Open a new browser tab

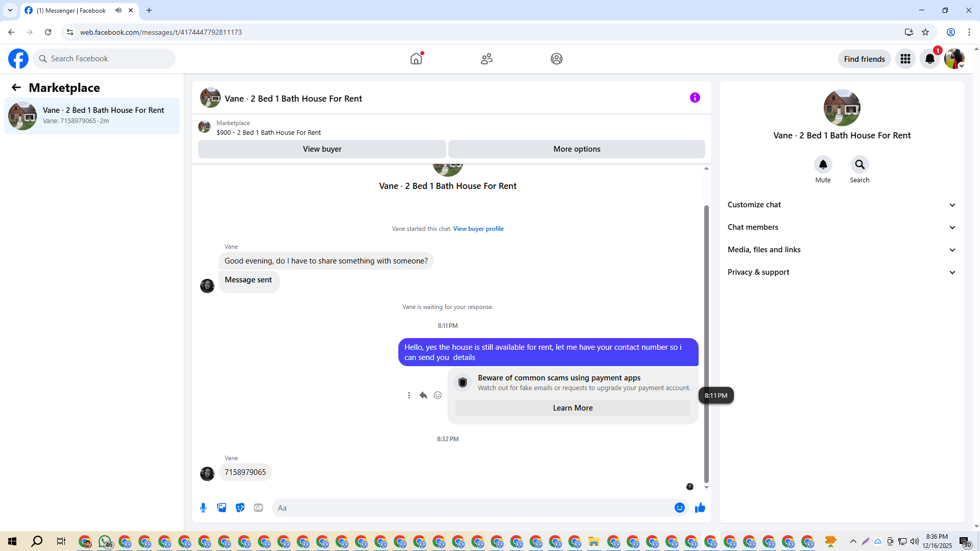[149, 10]
